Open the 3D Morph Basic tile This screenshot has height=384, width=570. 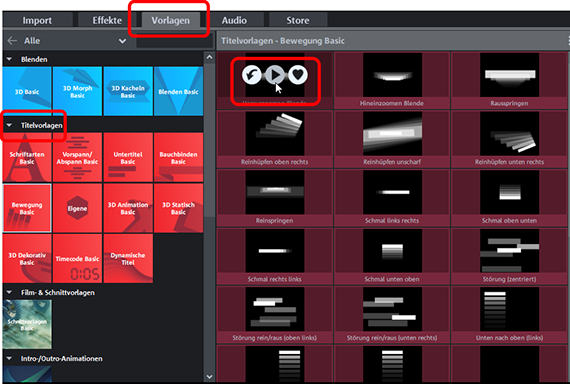click(77, 91)
